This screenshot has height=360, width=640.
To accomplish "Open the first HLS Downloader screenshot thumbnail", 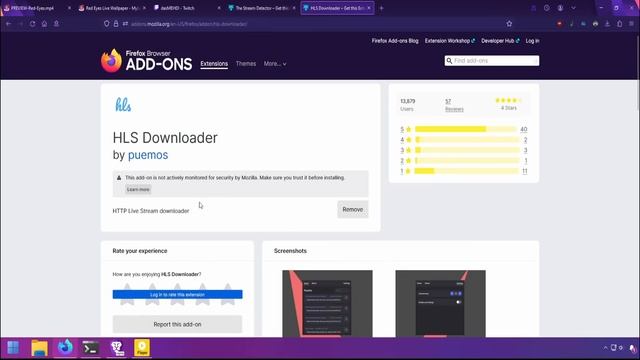I will point(327,304).
